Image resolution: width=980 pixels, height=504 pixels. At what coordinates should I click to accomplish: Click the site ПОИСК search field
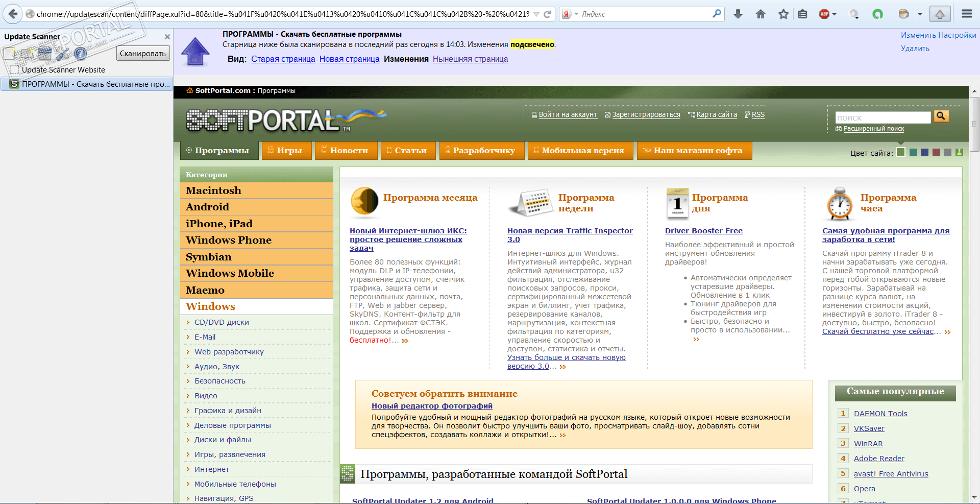pyautogui.click(x=883, y=117)
